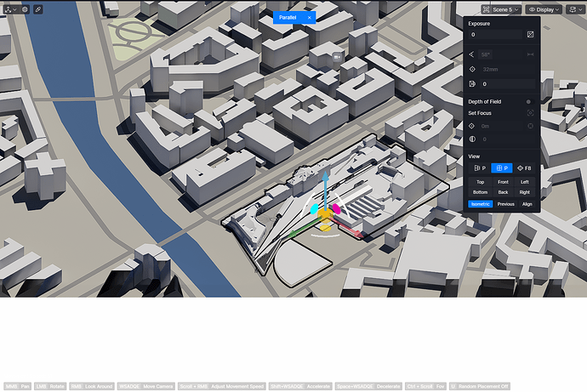Screen dimensions: 587x392
Task: Select the perspective P view mode
Action: (480, 168)
